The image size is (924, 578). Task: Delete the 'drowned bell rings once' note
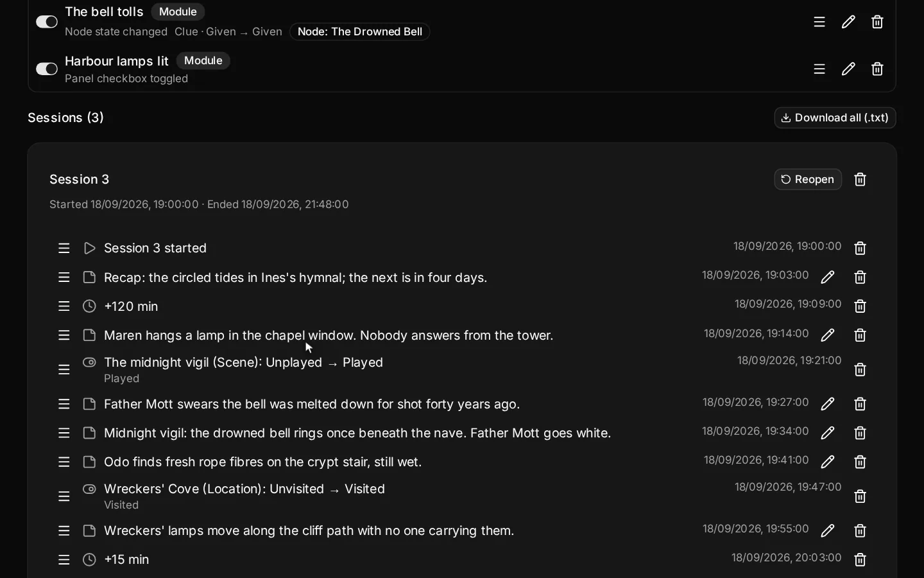(x=861, y=433)
